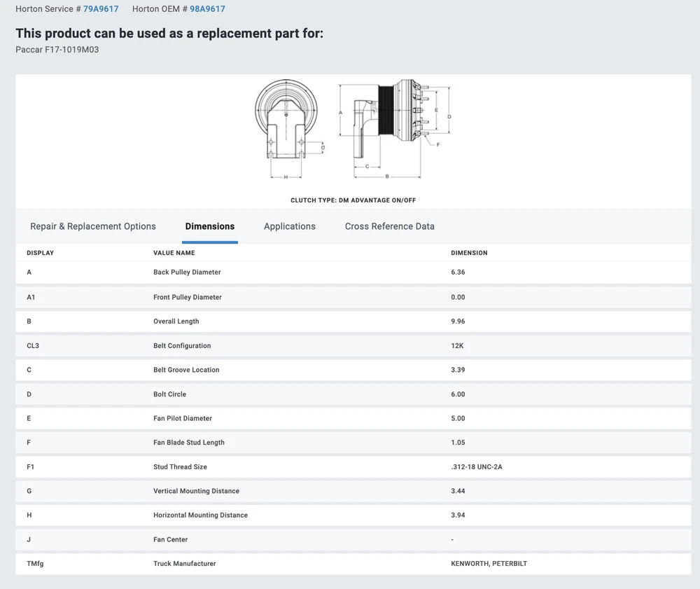Click the Clutch Type DM Advantage caption
This screenshot has width=700, height=589.
click(x=353, y=200)
